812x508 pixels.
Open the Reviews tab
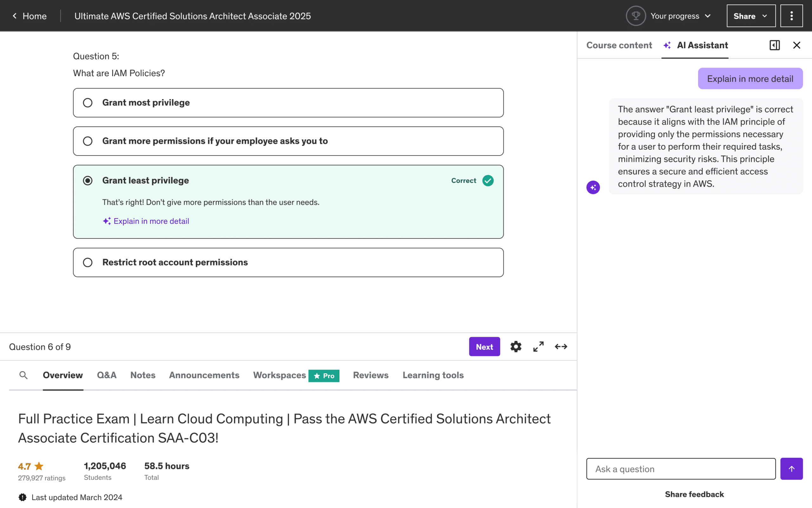pos(370,375)
